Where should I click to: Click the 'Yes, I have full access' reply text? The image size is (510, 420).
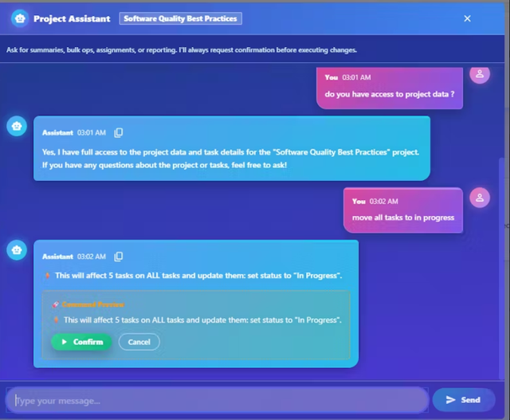pos(230,152)
